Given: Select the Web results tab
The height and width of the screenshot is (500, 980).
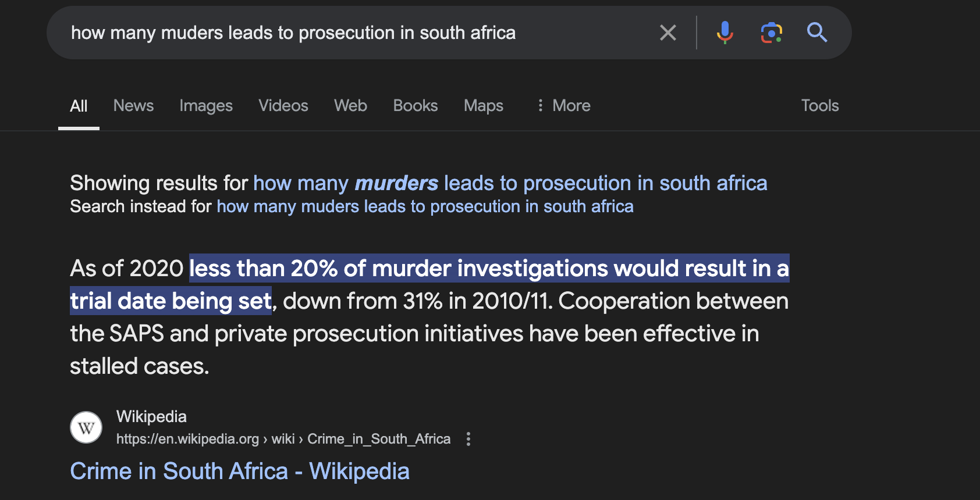Looking at the screenshot, I should point(350,105).
